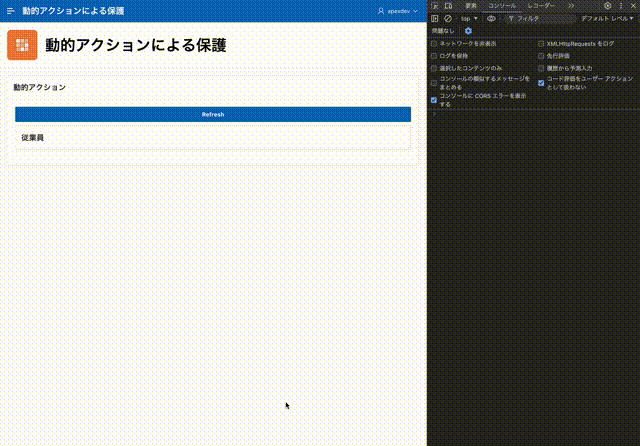The image size is (640, 446).
Task: Enable group similar console messages checkbox
Action: (434, 83)
